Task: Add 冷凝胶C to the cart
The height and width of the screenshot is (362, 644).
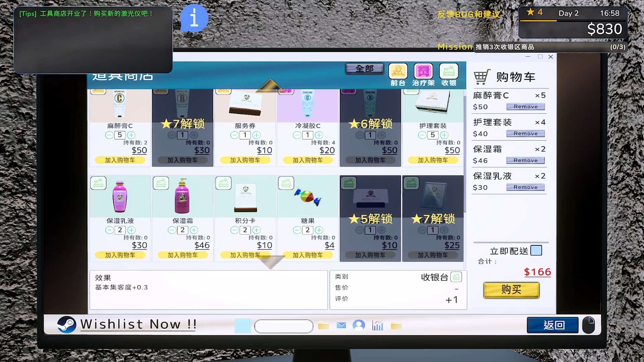Action: coord(308,160)
